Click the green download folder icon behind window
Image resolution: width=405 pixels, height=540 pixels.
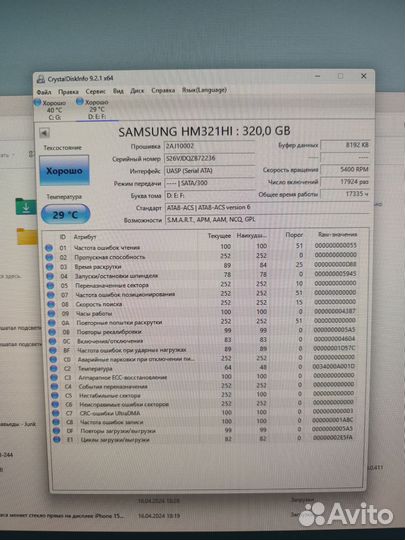click(x=25, y=206)
